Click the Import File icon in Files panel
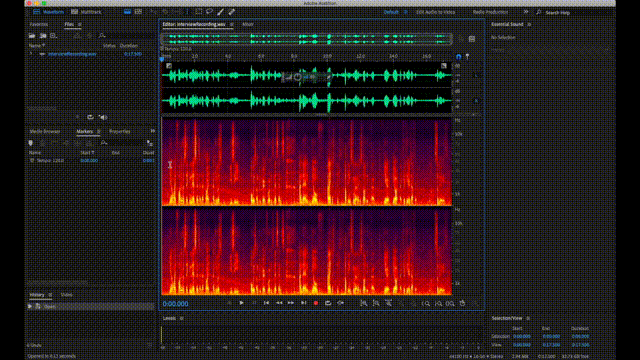The height and width of the screenshot is (360, 640). point(43,36)
